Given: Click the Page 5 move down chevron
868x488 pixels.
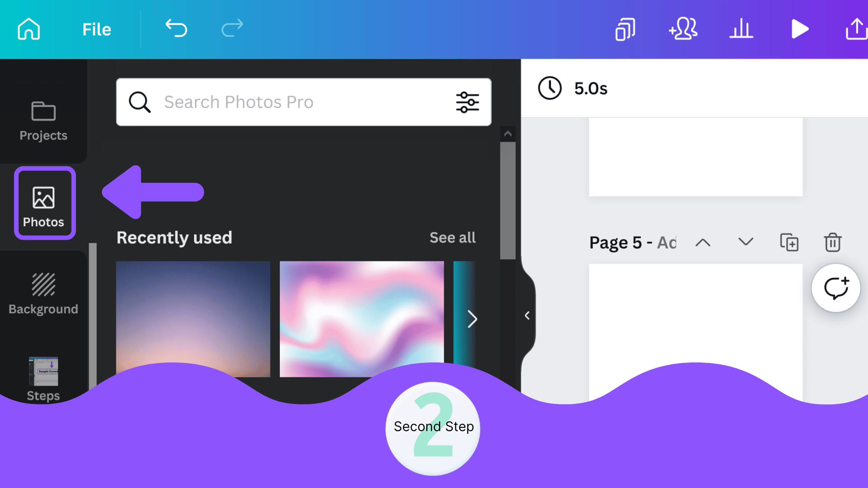Looking at the screenshot, I should click(746, 242).
